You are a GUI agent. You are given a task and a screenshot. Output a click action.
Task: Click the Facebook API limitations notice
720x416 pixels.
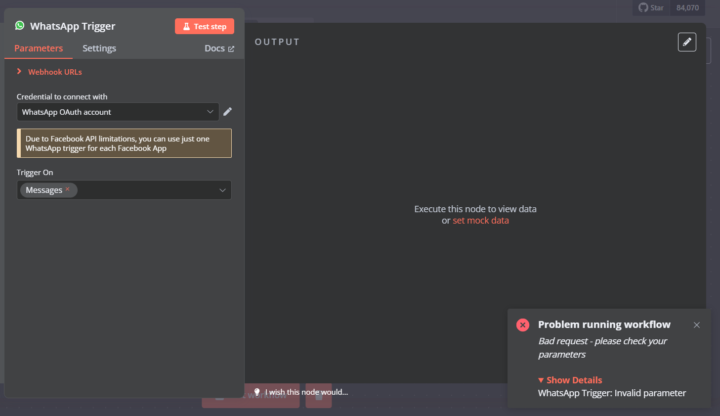(124, 143)
